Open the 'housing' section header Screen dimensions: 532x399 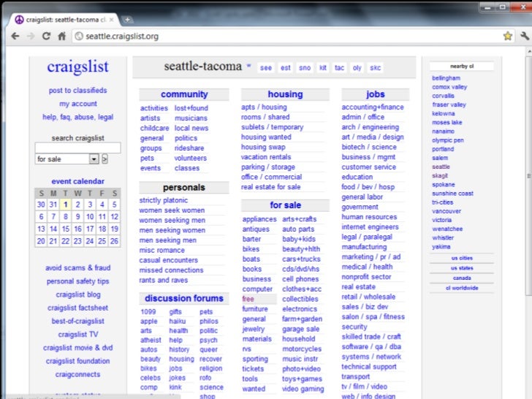pos(285,94)
